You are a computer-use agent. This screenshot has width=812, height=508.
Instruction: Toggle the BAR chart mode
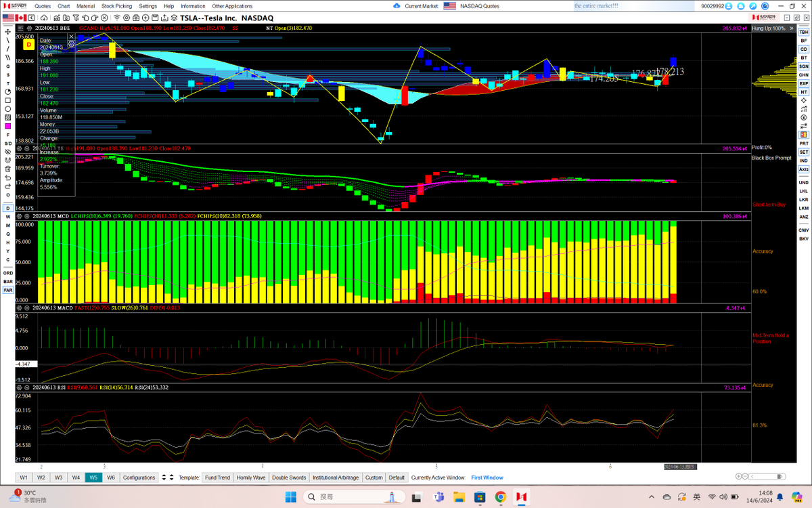[x=8, y=281]
